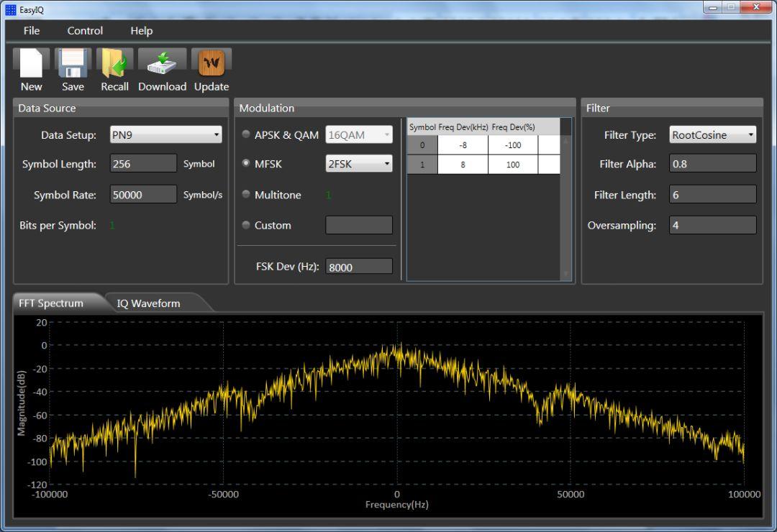Choose the Custom modulation radio button

coord(247,225)
